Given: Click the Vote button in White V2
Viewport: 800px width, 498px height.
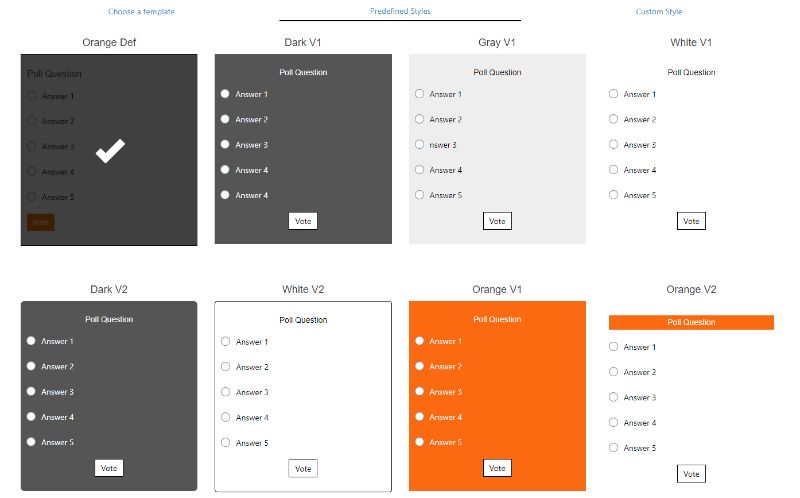Looking at the screenshot, I should [x=303, y=468].
